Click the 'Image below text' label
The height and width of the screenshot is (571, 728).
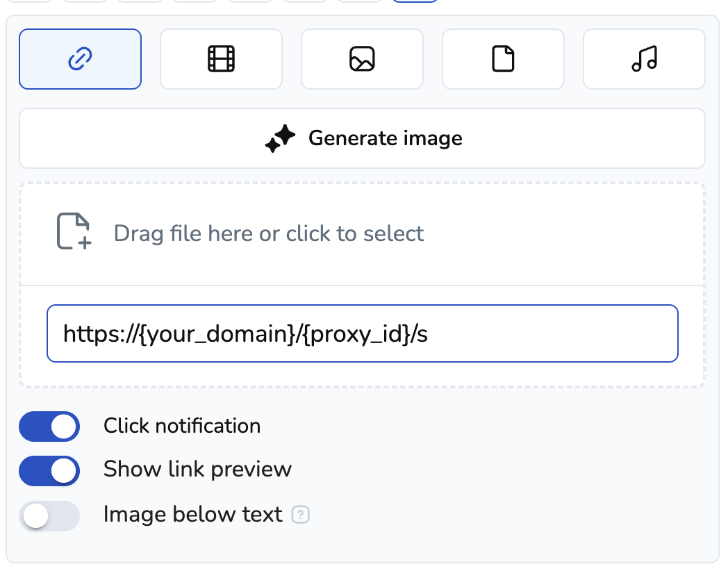pos(192,515)
